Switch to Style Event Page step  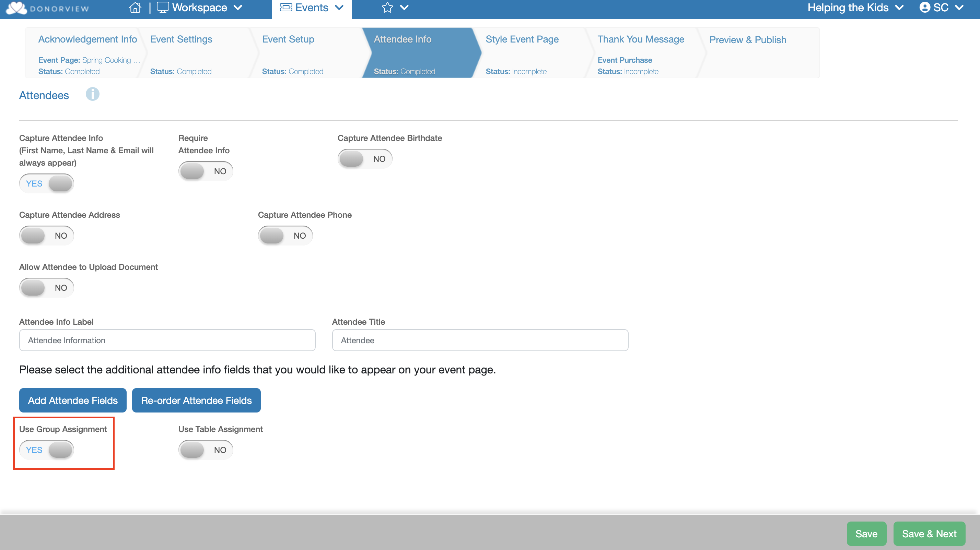click(522, 39)
